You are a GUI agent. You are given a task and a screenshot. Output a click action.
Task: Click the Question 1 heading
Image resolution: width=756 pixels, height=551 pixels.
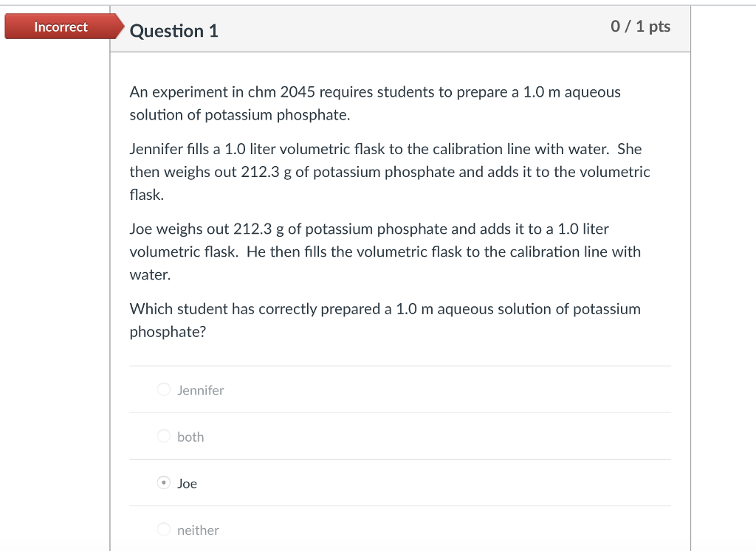click(x=174, y=31)
